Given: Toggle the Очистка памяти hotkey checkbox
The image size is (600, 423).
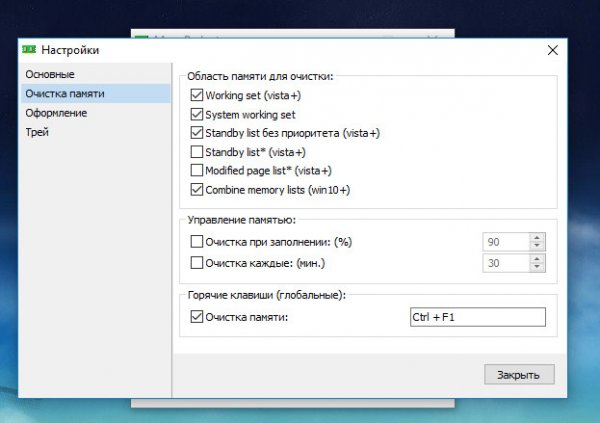Looking at the screenshot, I should pyautogui.click(x=197, y=317).
